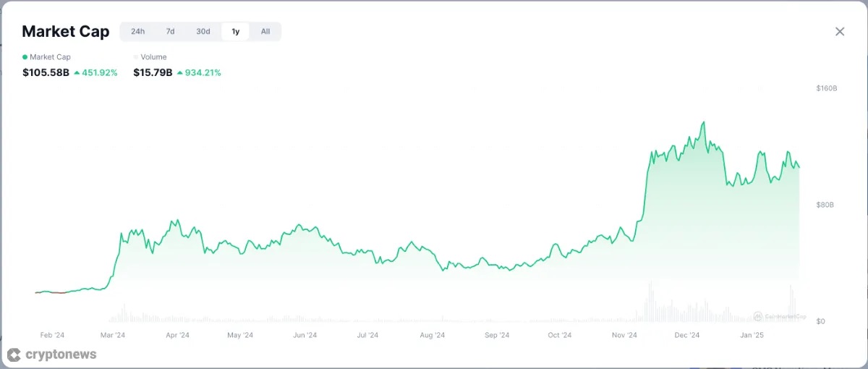Screen dimensions: 868x369
Task: Select the 24h time range tab
Action: (137, 31)
